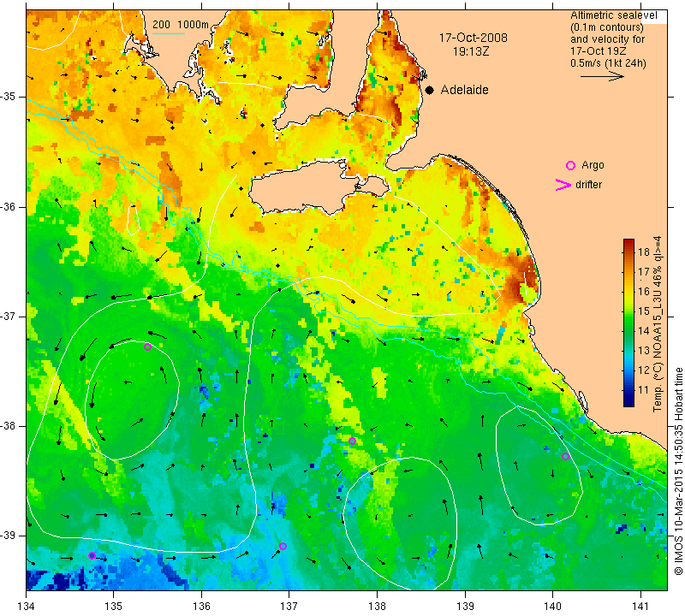
Task: Click the magenta drifter legend arrowhead
Action: point(563,185)
